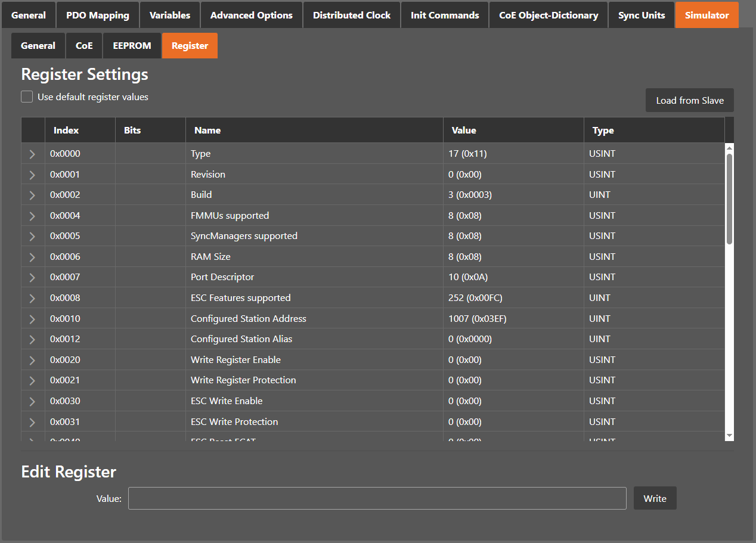Expand the ESC Write Protection row chevron
Screen dimensions: 756x543
(x=32, y=423)
